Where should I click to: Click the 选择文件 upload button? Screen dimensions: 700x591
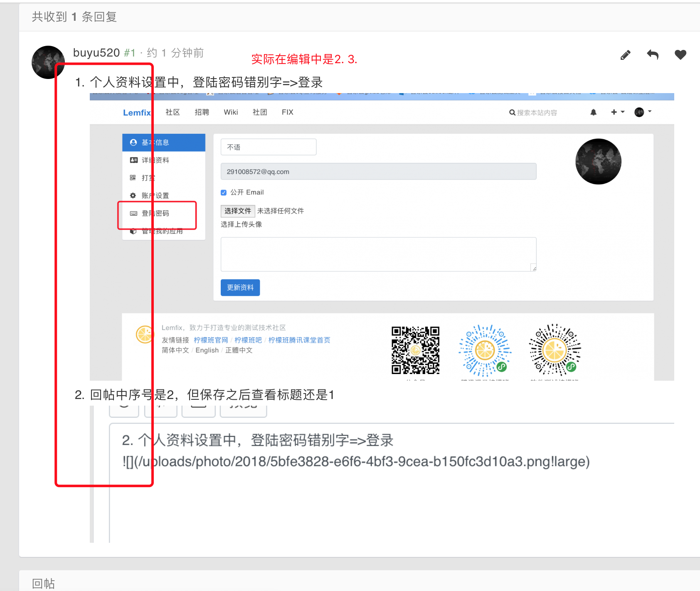pos(238,211)
